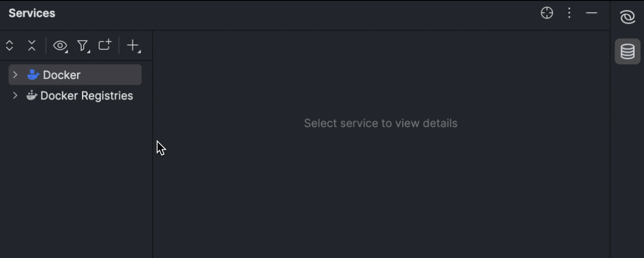Image resolution: width=644 pixels, height=258 pixels.
Task: Open the three-dot Services options menu
Action: click(x=569, y=13)
